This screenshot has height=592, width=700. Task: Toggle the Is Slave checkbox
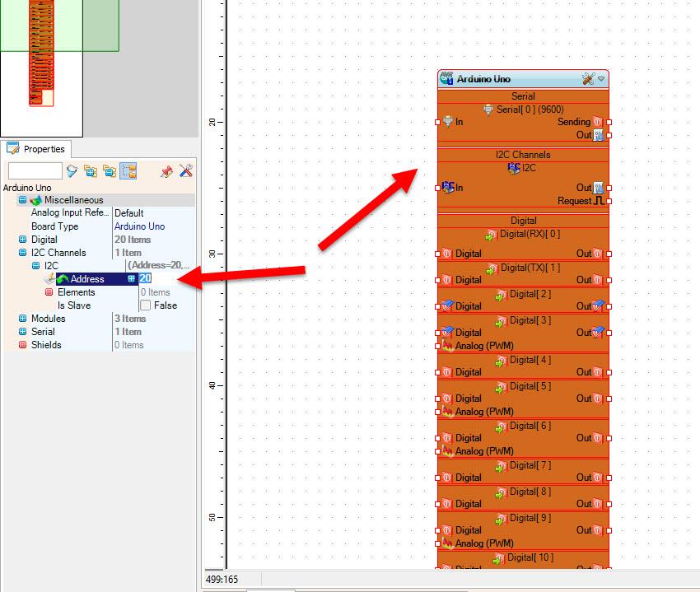point(145,305)
